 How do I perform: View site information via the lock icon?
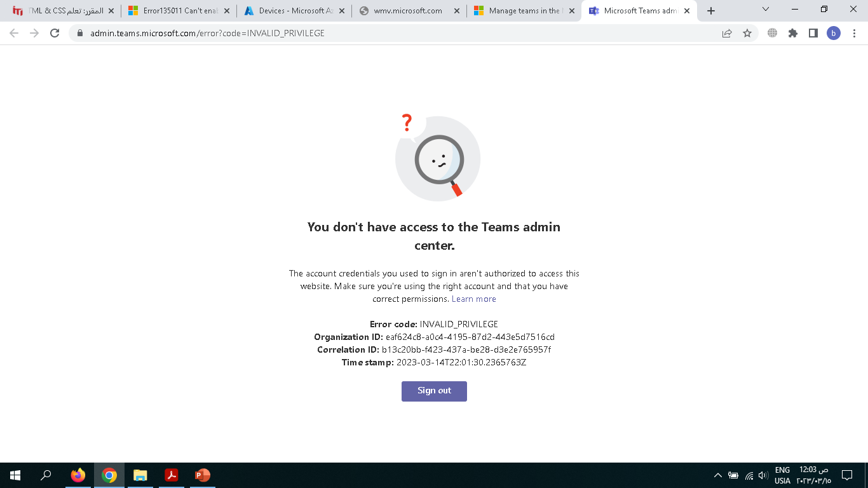point(80,33)
